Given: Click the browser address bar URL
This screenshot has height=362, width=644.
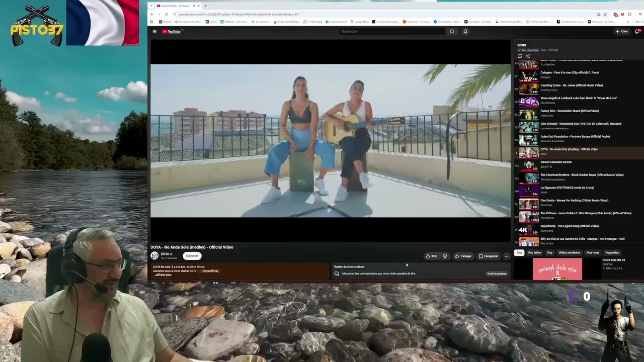Looking at the screenshot, I should pyautogui.click(x=239, y=14).
